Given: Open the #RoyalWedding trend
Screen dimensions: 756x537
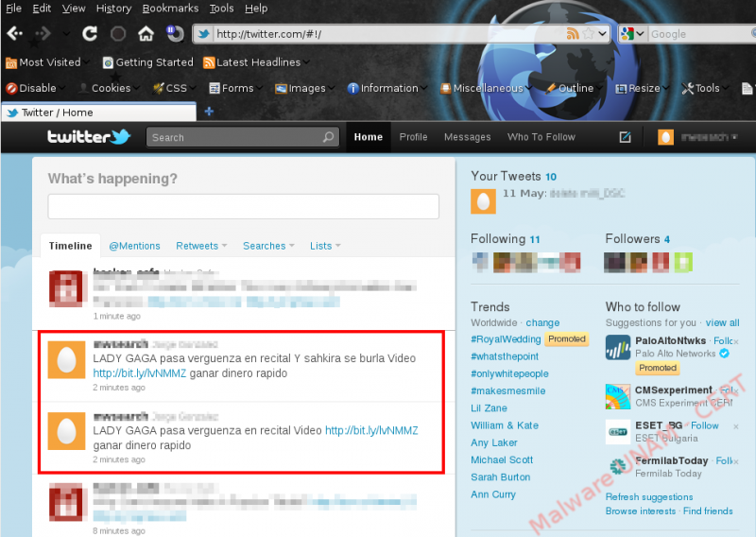Looking at the screenshot, I should click(x=506, y=339).
